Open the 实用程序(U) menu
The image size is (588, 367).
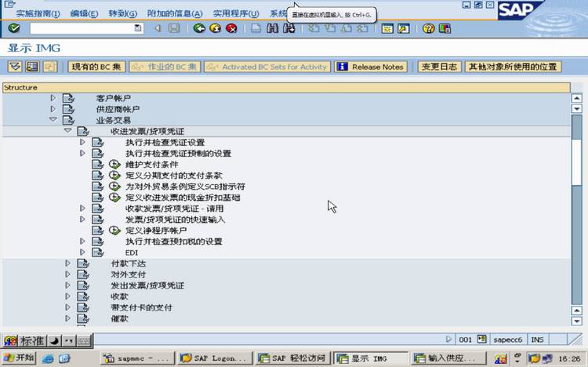pos(236,13)
